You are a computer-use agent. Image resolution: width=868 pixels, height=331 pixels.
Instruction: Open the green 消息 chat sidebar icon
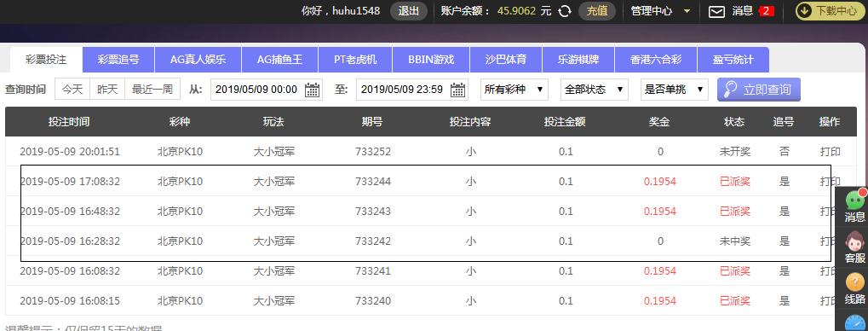(x=855, y=200)
